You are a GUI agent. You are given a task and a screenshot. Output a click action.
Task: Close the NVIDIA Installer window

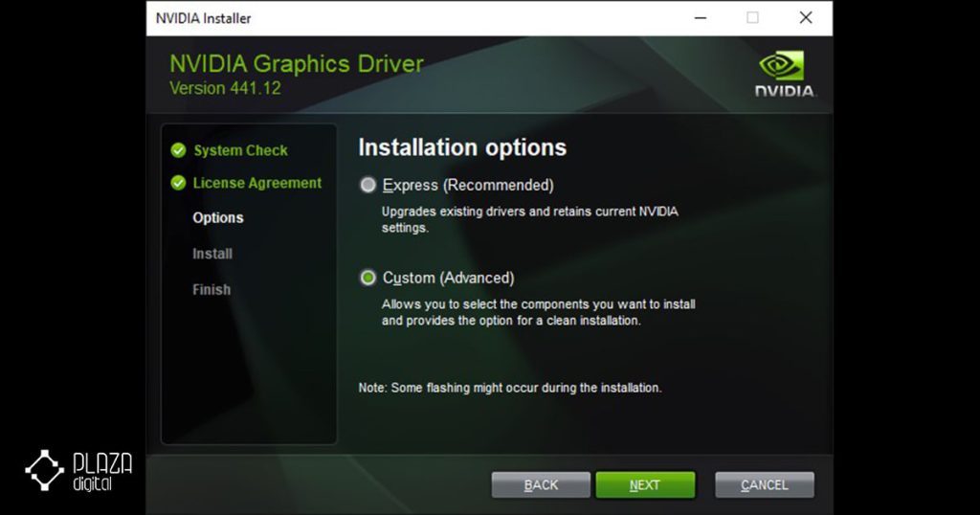click(806, 18)
